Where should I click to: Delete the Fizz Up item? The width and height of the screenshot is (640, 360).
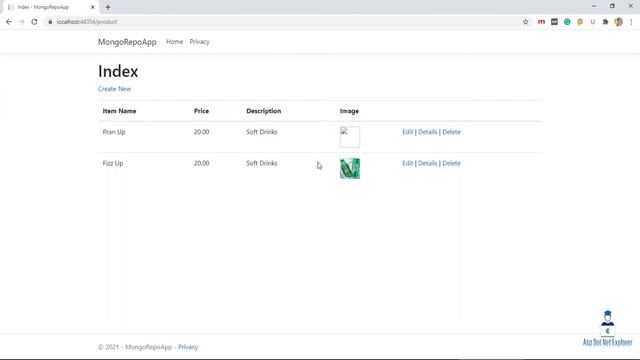(451, 163)
